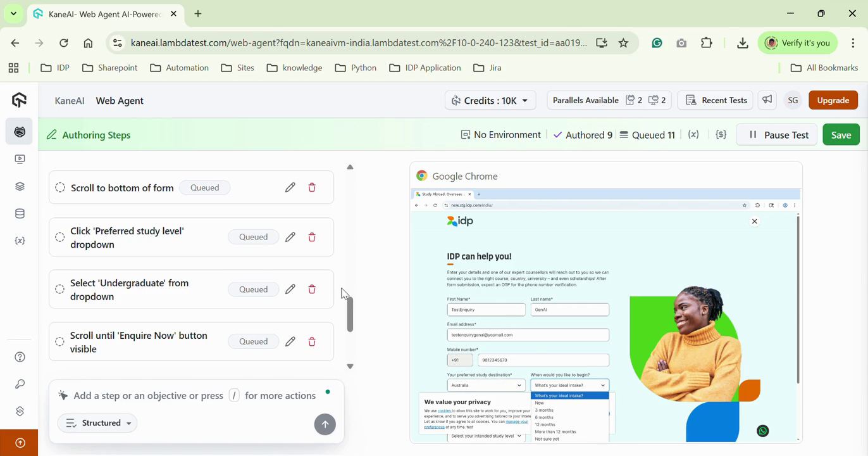The width and height of the screenshot is (868, 456).
Task: Open Recent Tests
Action: (x=716, y=100)
